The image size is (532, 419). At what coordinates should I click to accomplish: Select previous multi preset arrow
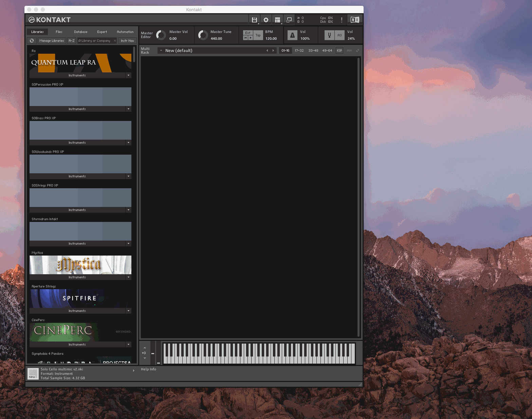pyautogui.click(x=267, y=51)
